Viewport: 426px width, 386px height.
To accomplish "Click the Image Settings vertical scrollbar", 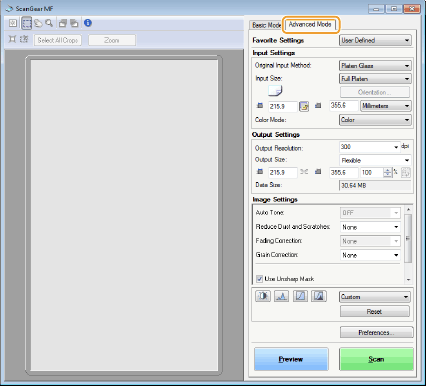I will pyautogui.click(x=408, y=244).
